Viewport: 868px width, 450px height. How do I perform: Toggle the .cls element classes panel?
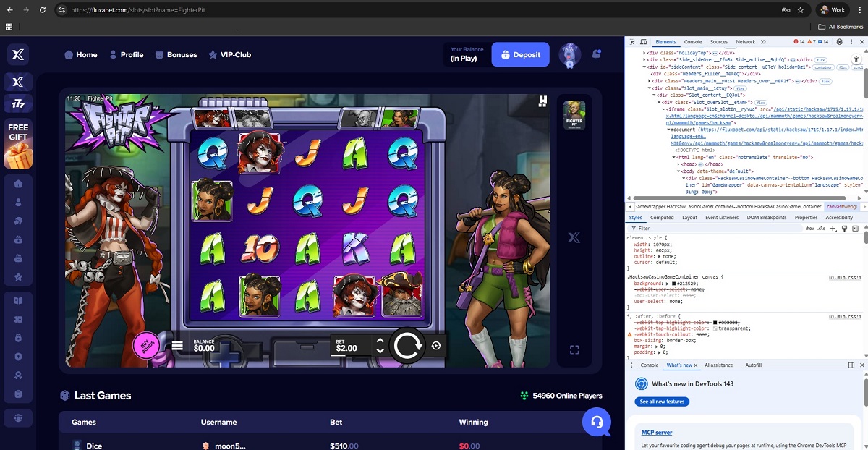point(821,229)
